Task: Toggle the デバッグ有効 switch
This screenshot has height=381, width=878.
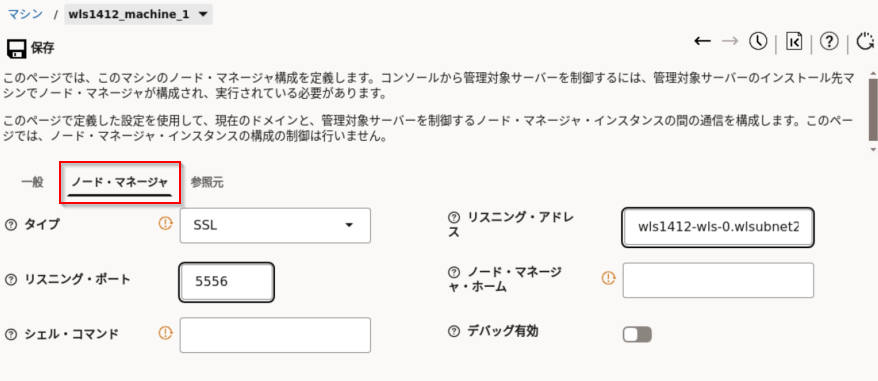Action: click(x=637, y=335)
